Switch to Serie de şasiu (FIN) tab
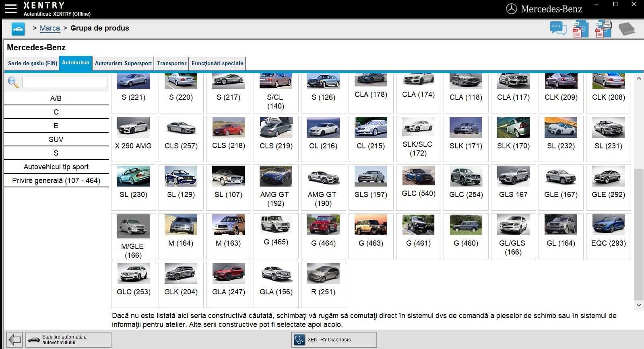 point(33,64)
